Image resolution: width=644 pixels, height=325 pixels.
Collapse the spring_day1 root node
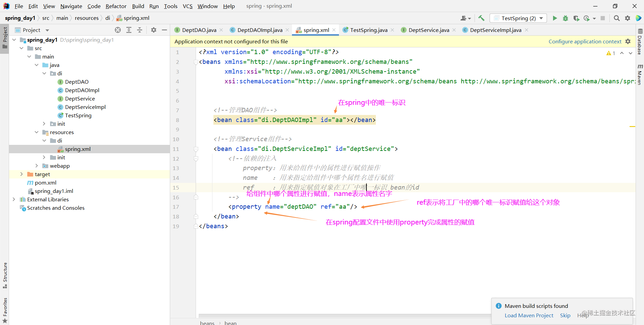click(14, 40)
